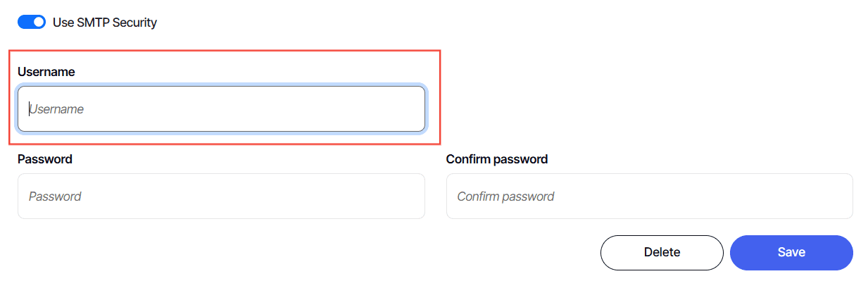The width and height of the screenshot is (868, 281).
Task: Click the Delete button
Action: point(662,253)
